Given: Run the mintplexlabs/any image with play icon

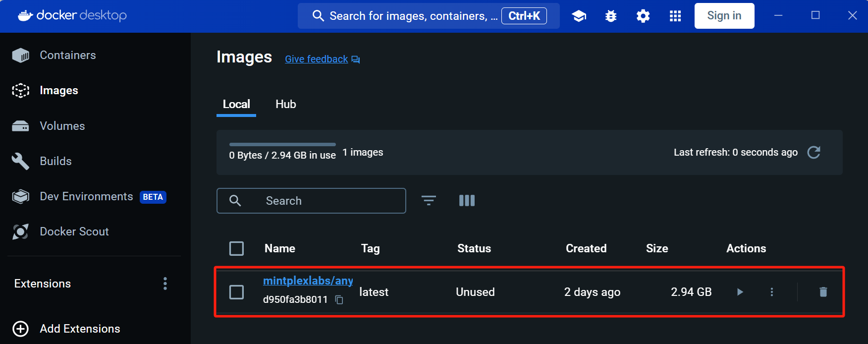Looking at the screenshot, I should (x=739, y=292).
